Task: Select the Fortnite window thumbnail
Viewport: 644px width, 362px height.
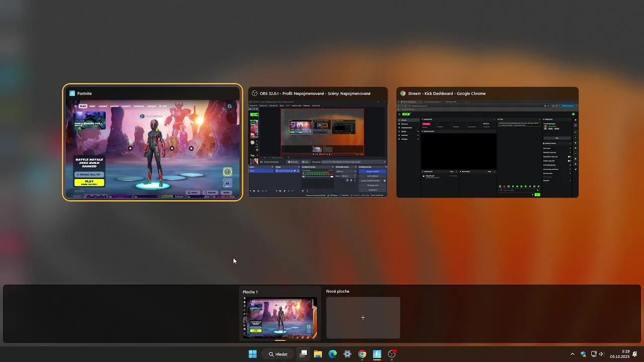Action: 152,143
